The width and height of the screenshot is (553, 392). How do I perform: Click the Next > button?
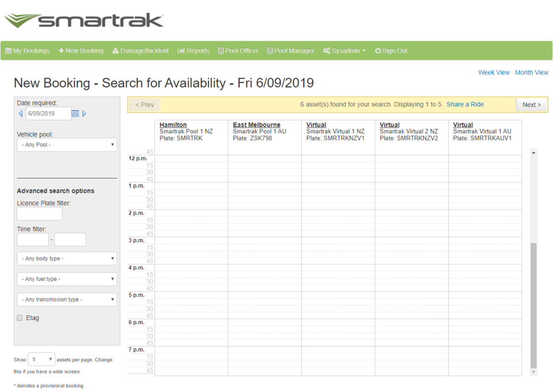(532, 105)
